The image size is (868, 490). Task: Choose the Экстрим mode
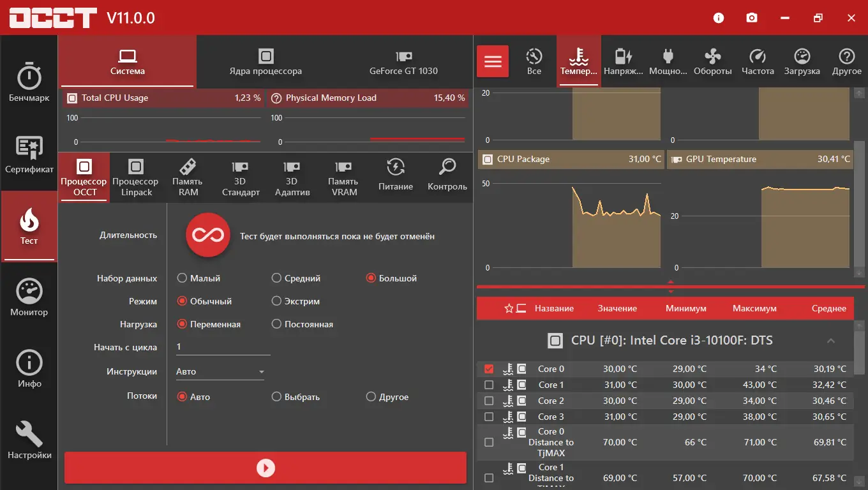(x=296, y=301)
